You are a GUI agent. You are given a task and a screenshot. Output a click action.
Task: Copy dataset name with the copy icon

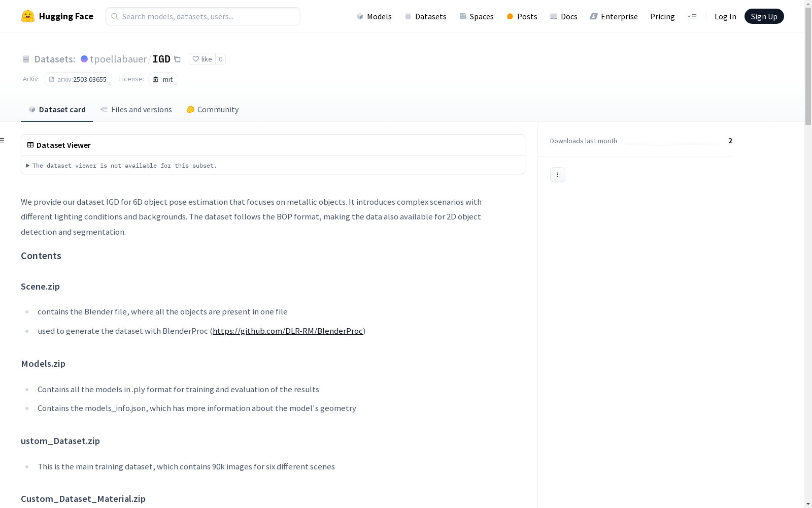pyautogui.click(x=177, y=59)
